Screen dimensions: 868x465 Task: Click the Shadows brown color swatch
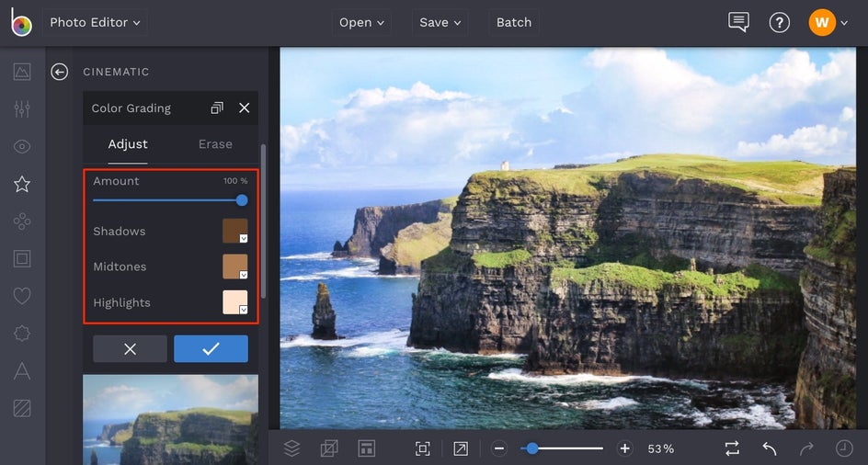234,231
